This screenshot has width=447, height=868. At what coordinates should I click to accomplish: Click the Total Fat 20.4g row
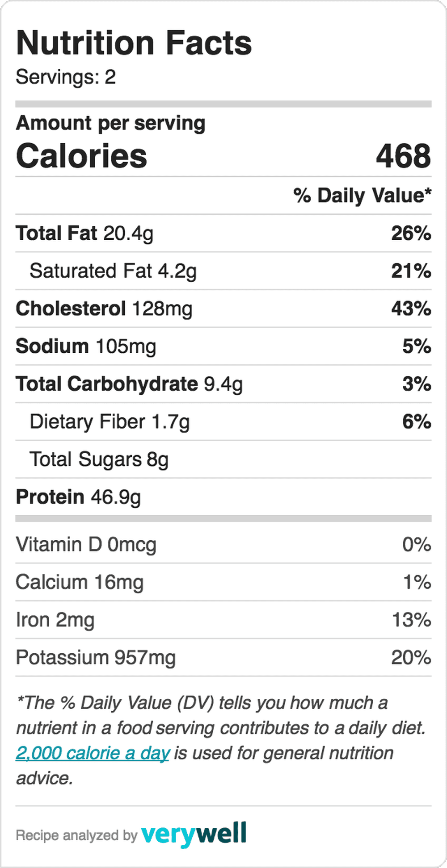coord(223,233)
